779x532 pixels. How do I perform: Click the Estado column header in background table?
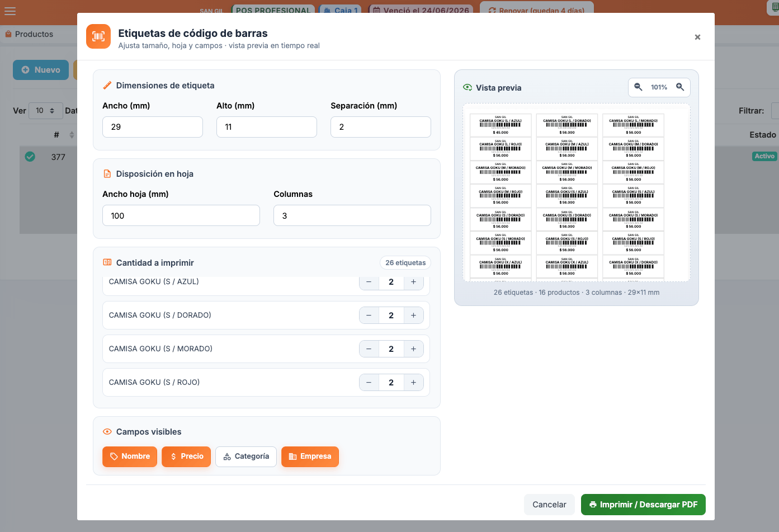point(763,135)
